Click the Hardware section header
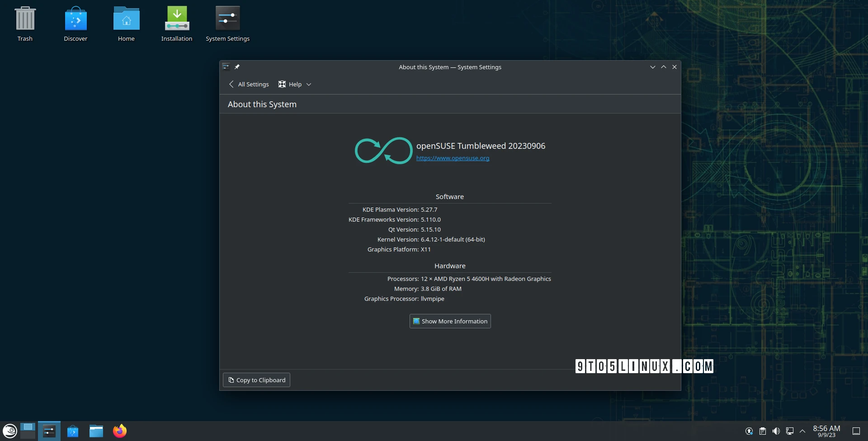Image resolution: width=868 pixels, height=441 pixels. (x=450, y=266)
